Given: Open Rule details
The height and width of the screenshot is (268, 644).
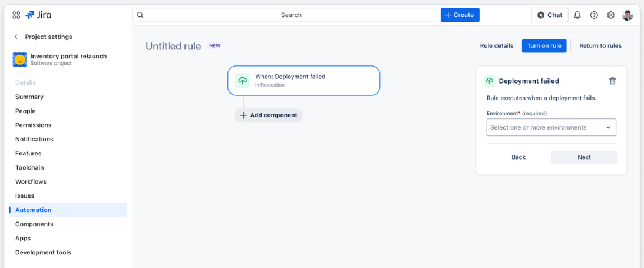Looking at the screenshot, I should click(x=496, y=46).
